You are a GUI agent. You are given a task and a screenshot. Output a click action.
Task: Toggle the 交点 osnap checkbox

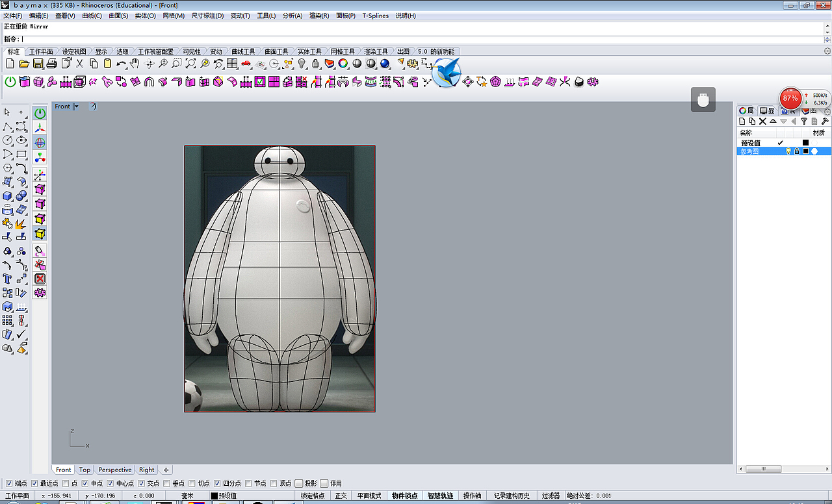(x=142, y=484)
